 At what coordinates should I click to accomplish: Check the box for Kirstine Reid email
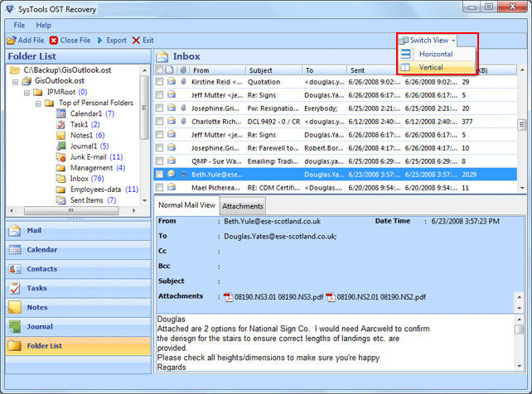pyautogui.click(x=159, y=83)
